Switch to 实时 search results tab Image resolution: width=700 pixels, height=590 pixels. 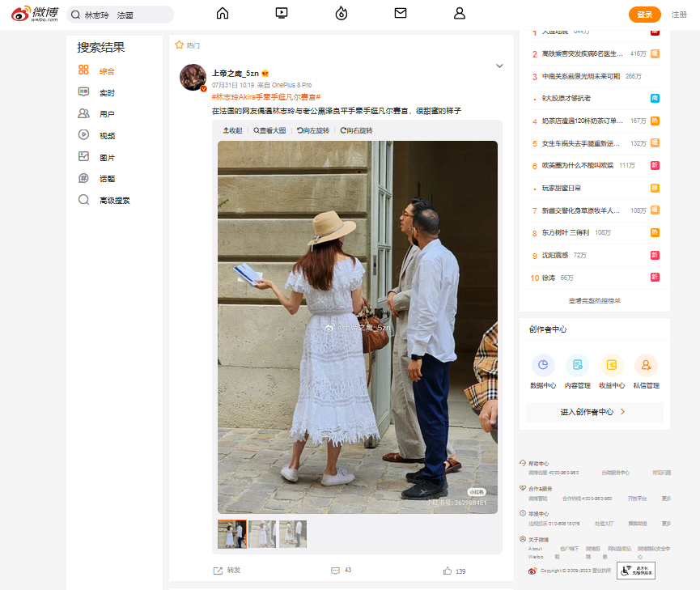tap(106, 93)
